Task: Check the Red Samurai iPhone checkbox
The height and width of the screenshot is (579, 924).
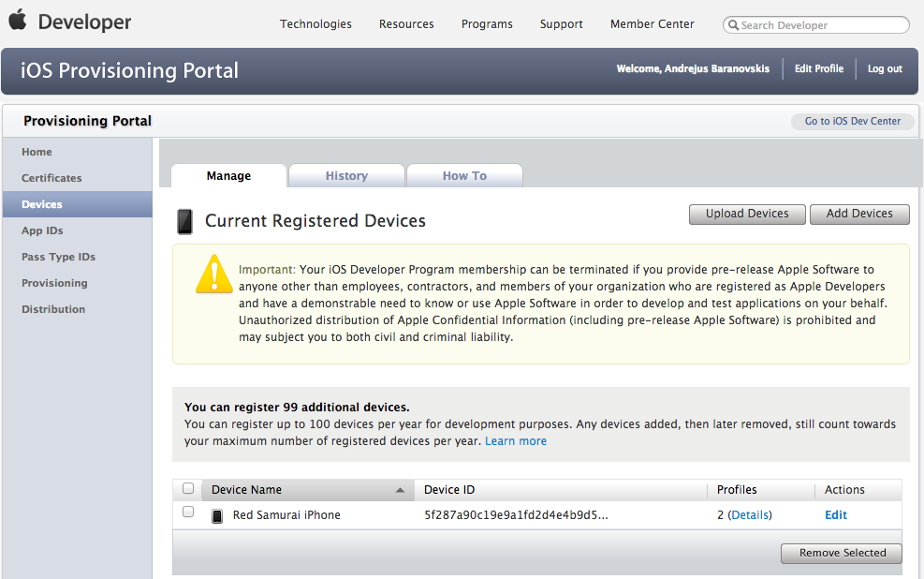Action: 188,512
